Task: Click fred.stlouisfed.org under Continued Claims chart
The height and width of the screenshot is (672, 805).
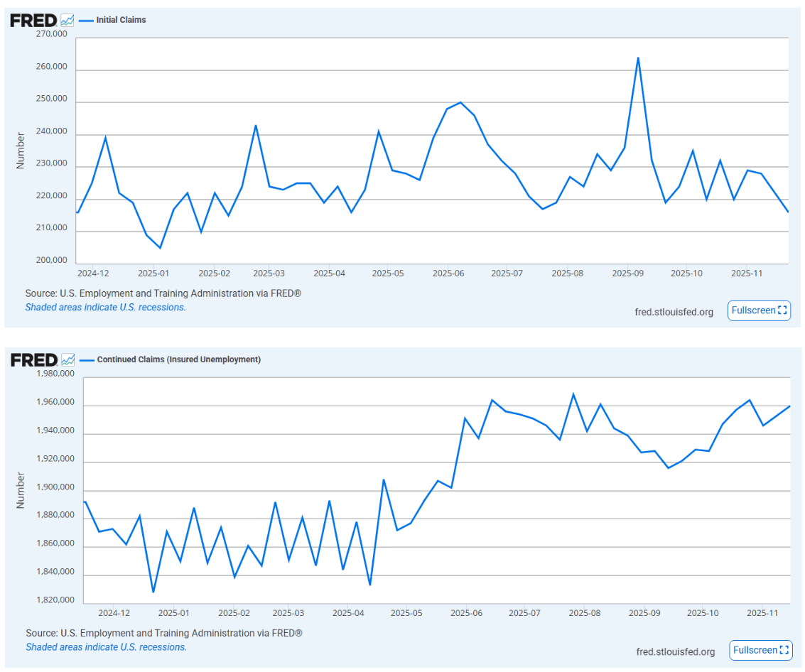Action: pos(675,651)
